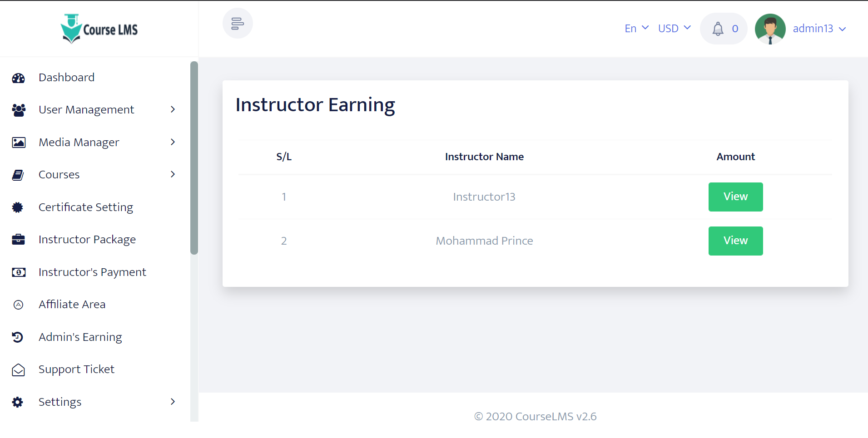Expand the Settings submenu chevron

coord(173,402)
